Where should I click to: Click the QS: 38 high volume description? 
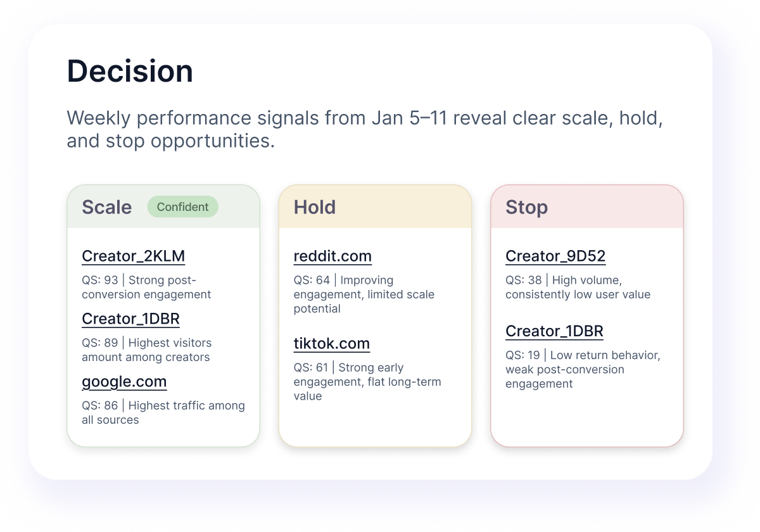(578, 287)
